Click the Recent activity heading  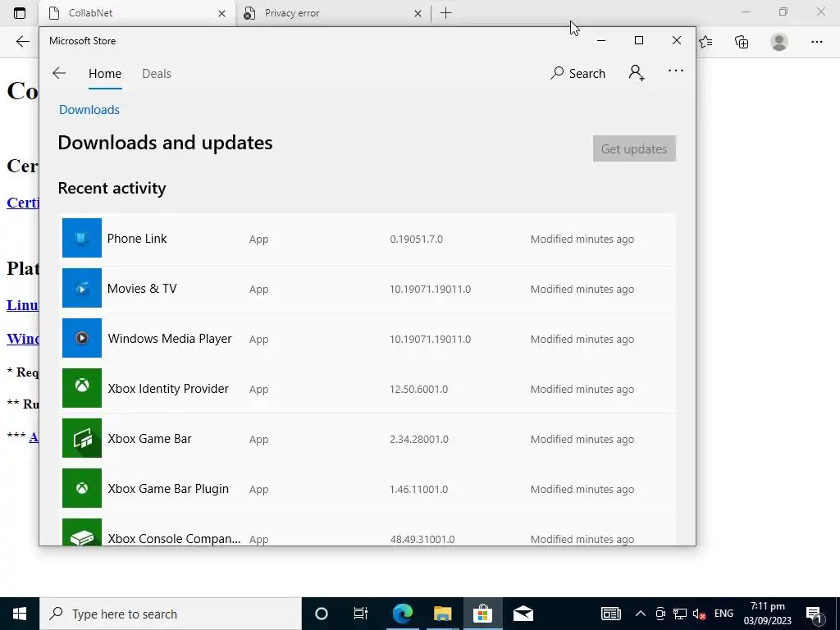click(x=112, y=189)
